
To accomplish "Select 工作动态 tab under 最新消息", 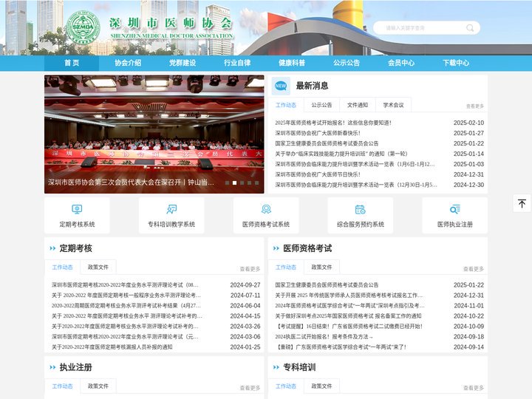I will (x=286, y=105).
